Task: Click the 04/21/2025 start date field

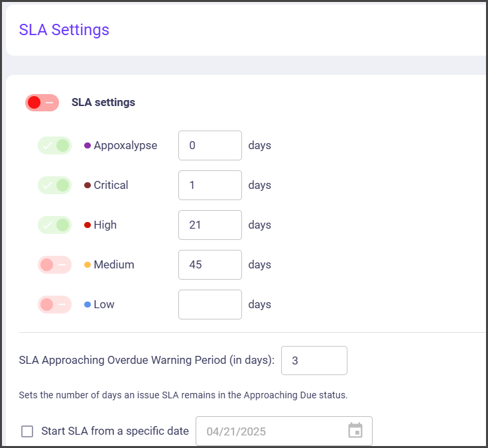Action: (x=272, y=431)
